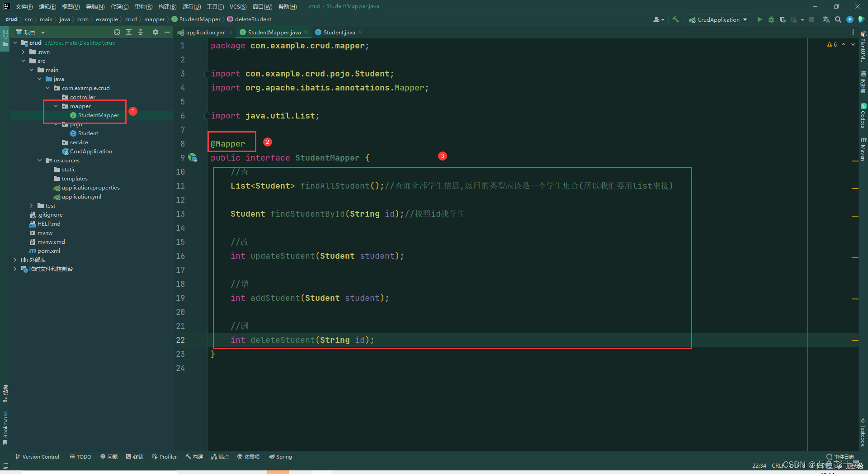The width and height of the screenshot is (868, 474).
Task: Collapse the com.example.crud package
Action: tap(48, 88)
